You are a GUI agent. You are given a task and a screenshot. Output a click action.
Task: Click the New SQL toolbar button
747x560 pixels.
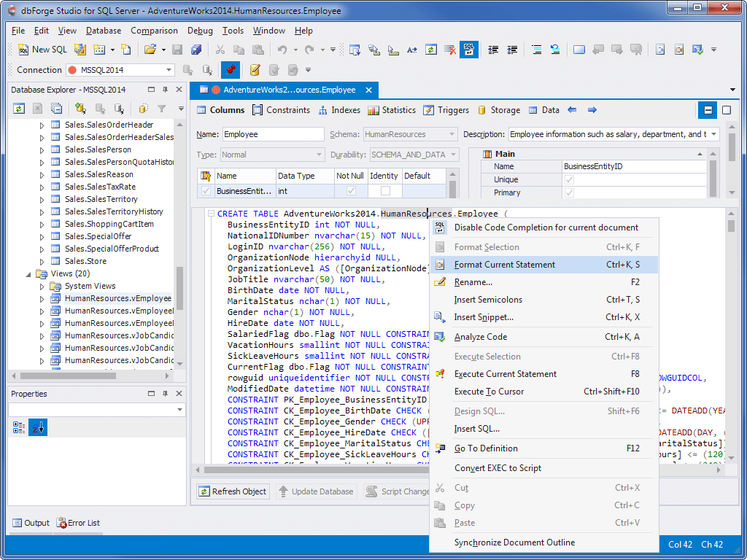point(42,50)
